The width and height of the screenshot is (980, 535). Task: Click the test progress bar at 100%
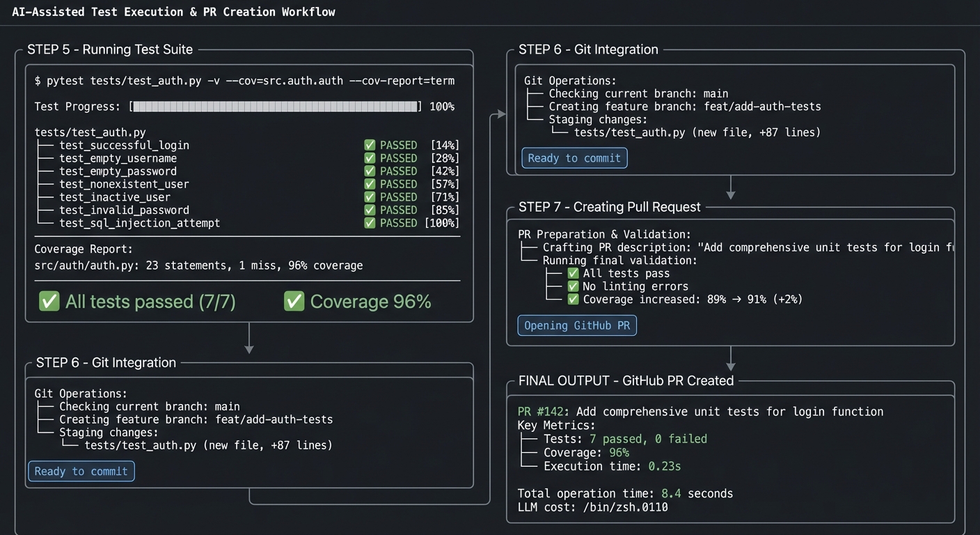[274, 106]
